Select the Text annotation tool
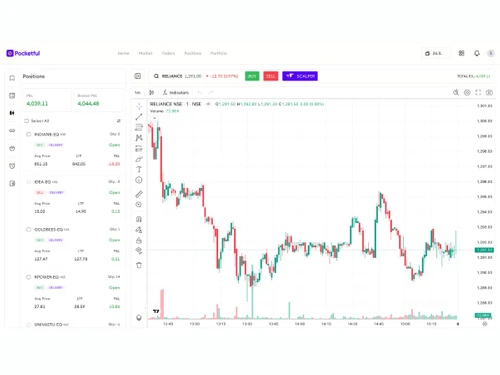This screenshot has height=375, width=500. point(139,169)
